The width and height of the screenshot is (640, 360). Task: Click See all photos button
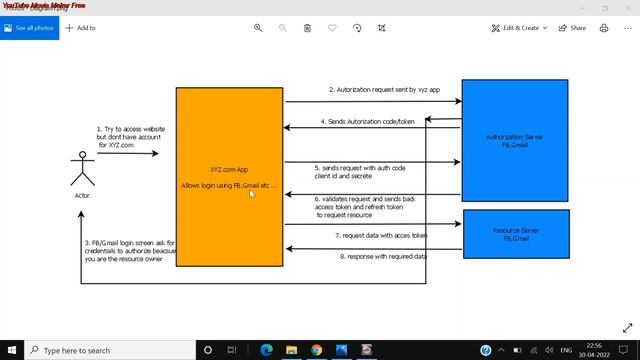[x=29, y=28]
